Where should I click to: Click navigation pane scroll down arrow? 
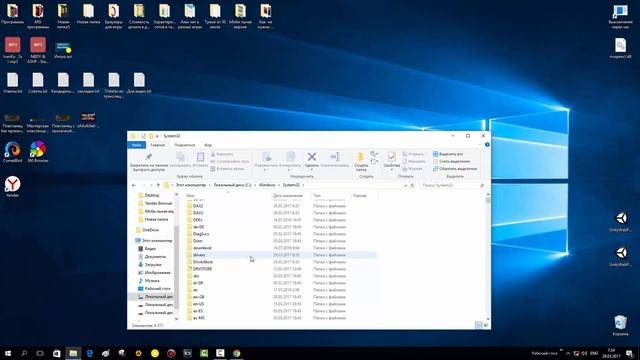click(176, 319)
